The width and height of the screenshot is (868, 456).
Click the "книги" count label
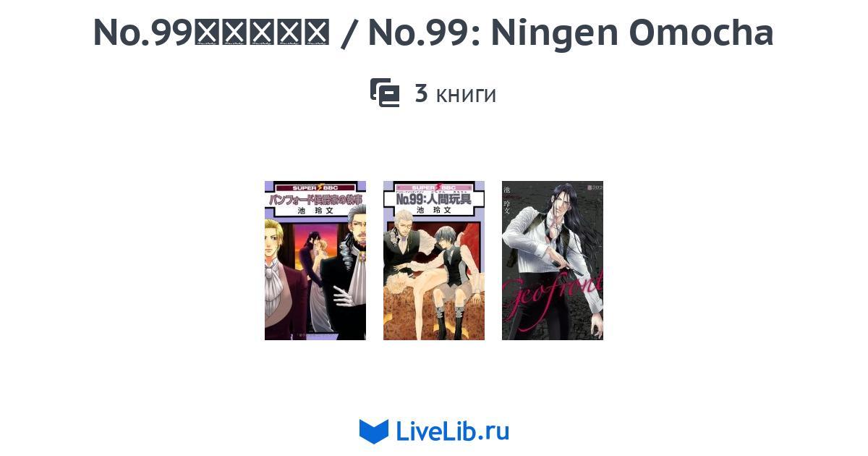point(466,94)
